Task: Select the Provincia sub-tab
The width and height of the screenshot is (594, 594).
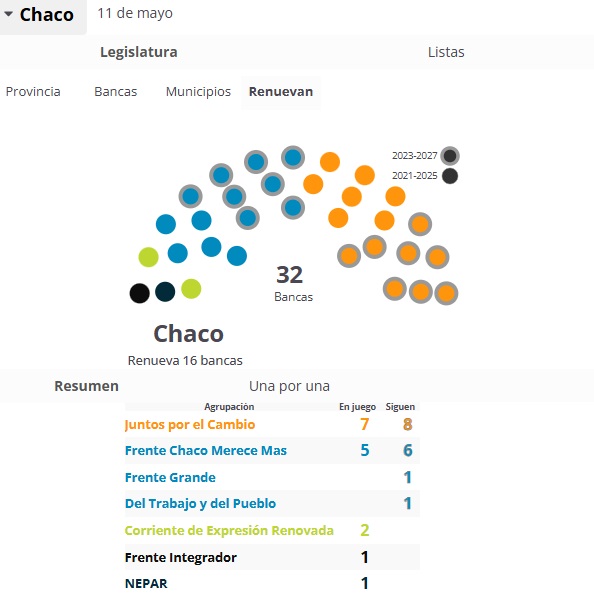Action: pos(33,92)
